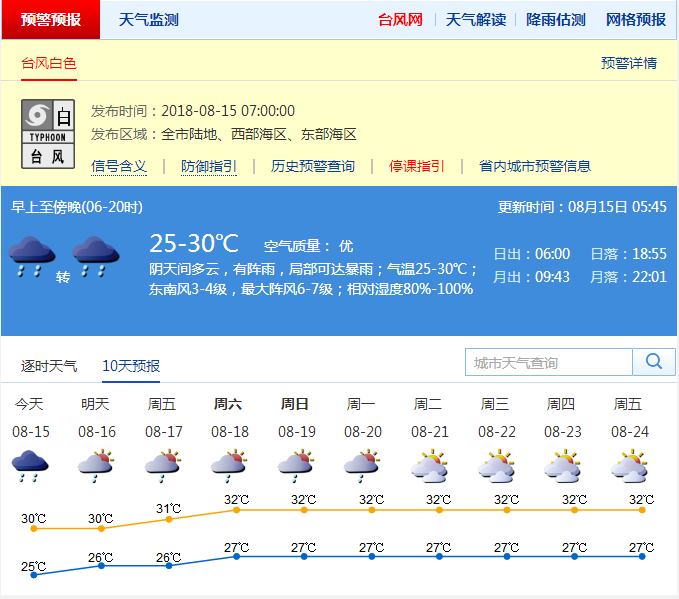The height and width of the screenshot is (599, 679).
Task: Open the 网格预报 link
Action: (x=635, y=20)
